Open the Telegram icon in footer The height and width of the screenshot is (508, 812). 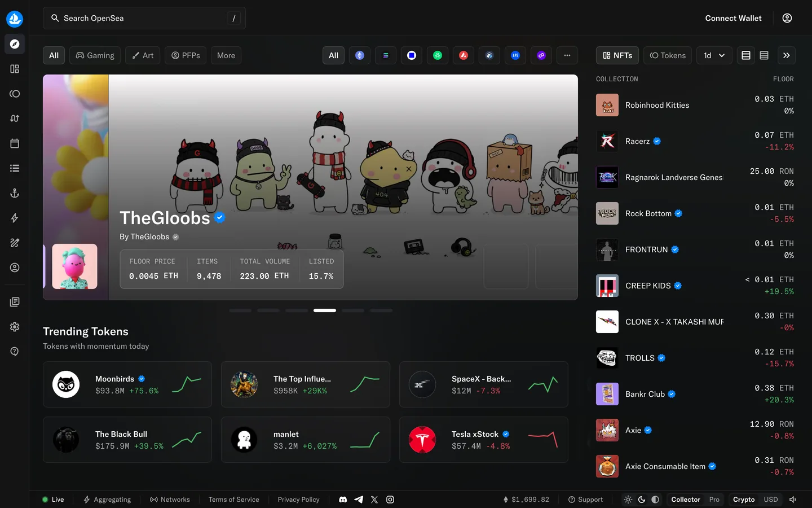pyautogui.click(x=359, y=500)
